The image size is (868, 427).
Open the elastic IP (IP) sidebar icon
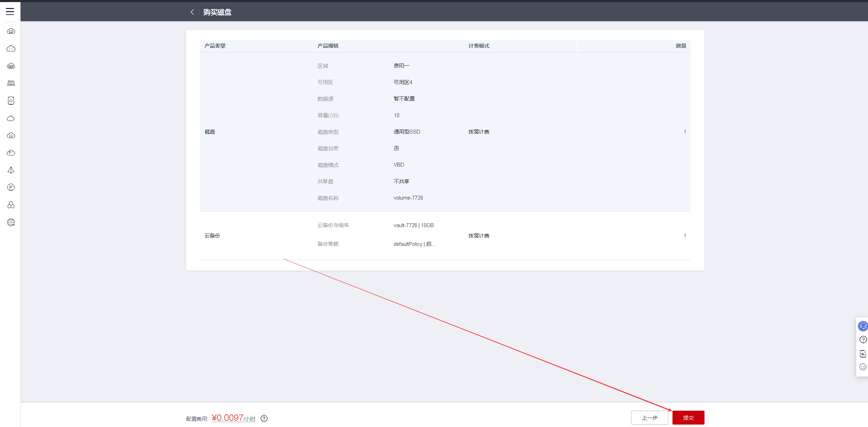(11, 187)
